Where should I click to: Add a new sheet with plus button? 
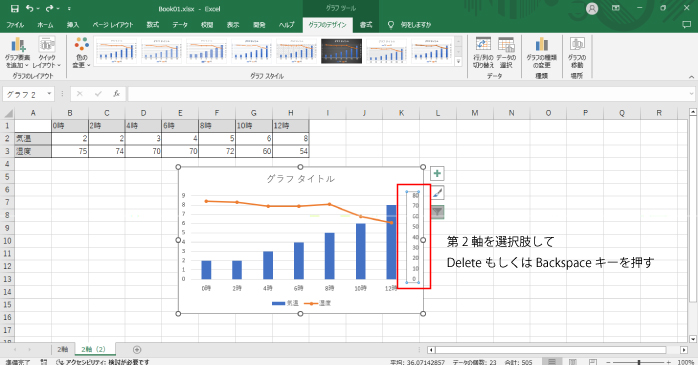137,349
